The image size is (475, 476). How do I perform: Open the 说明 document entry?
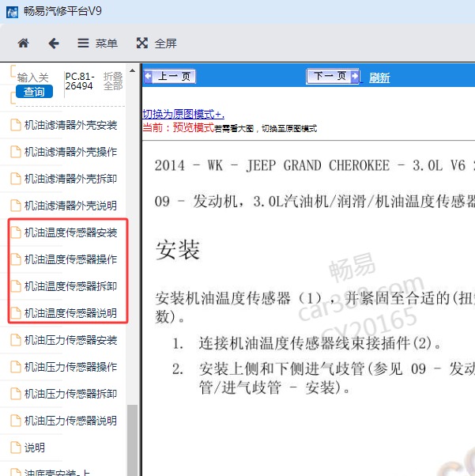(x=34, y=448)
